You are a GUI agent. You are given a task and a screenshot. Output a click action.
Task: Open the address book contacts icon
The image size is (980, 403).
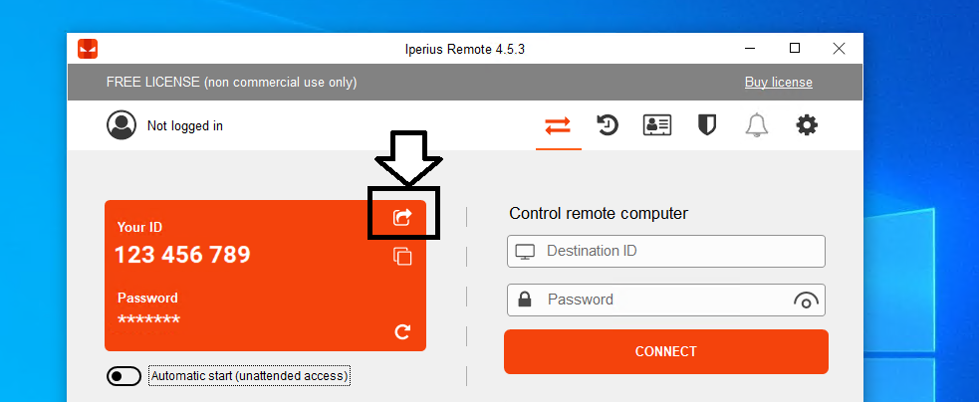click(657, 125)
